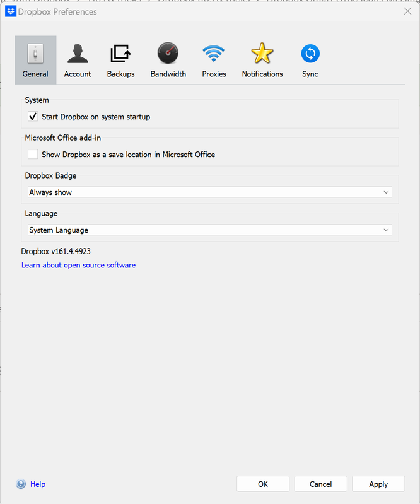Apply the preference changes
Image resolution: width=420 pixels, height=504 pixels.
pyautogui.click(x=378, y=484)
